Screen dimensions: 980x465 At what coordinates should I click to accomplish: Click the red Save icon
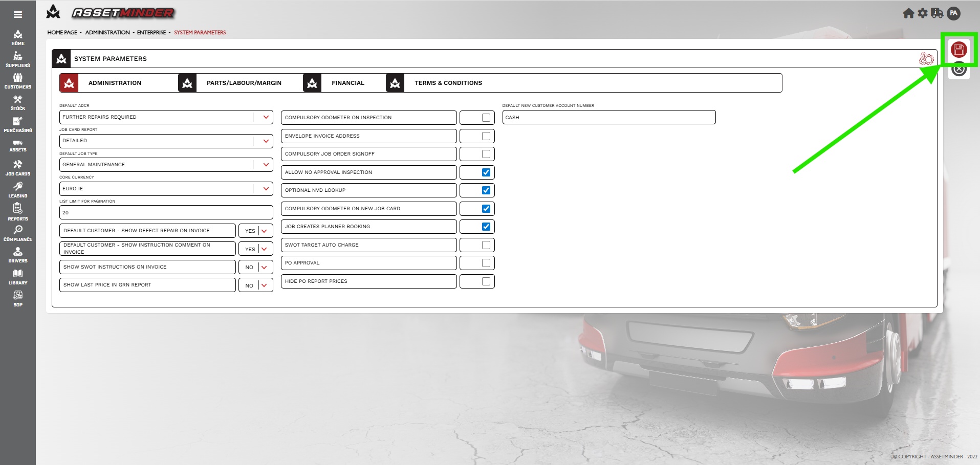coord(959,50)
